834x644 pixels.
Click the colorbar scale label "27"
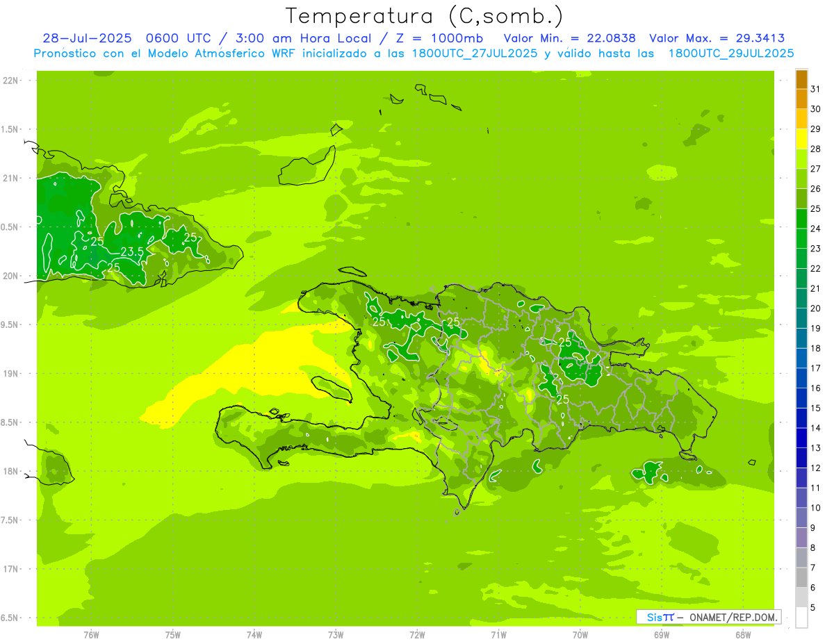coord(816,169)
